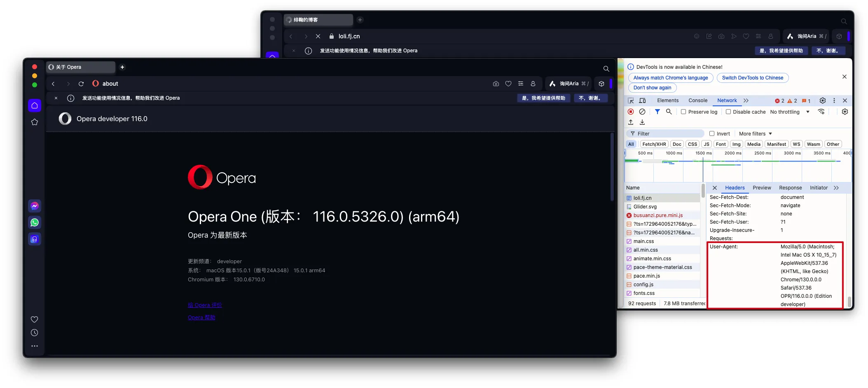Open a new tab in the front window
This screenshot has width=868, height=388.
[122, 67]
